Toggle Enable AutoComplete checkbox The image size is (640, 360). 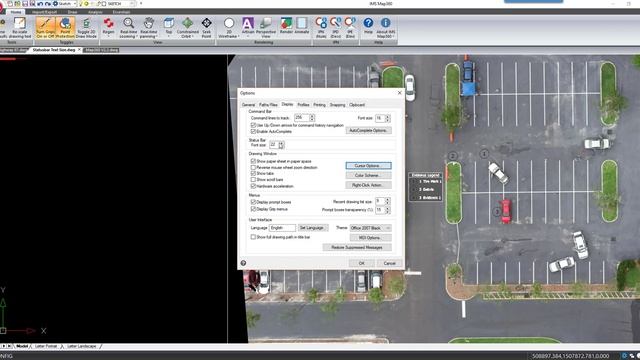[x=253, y=131]
